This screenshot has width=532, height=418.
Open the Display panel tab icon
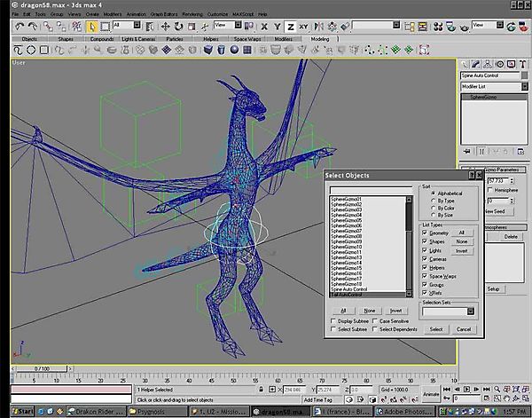[511, 64]
